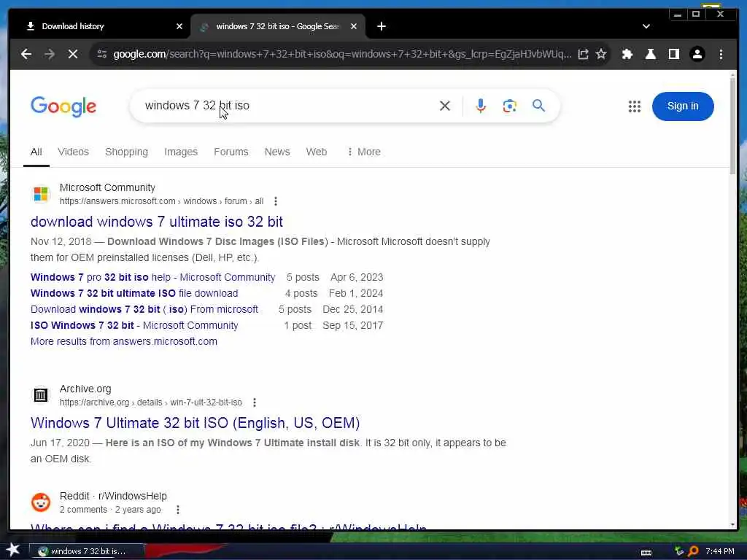Select the All results tab
The width and height of the screenshot is (747, 560).
point(36,152)
